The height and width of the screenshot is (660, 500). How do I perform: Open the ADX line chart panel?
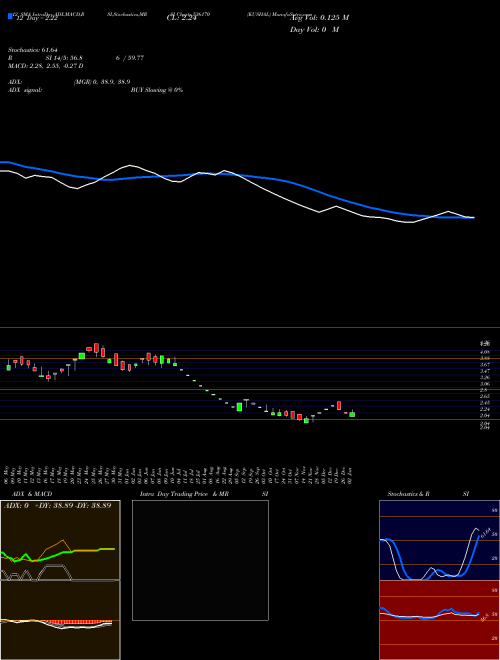click(x=60, y=540)
